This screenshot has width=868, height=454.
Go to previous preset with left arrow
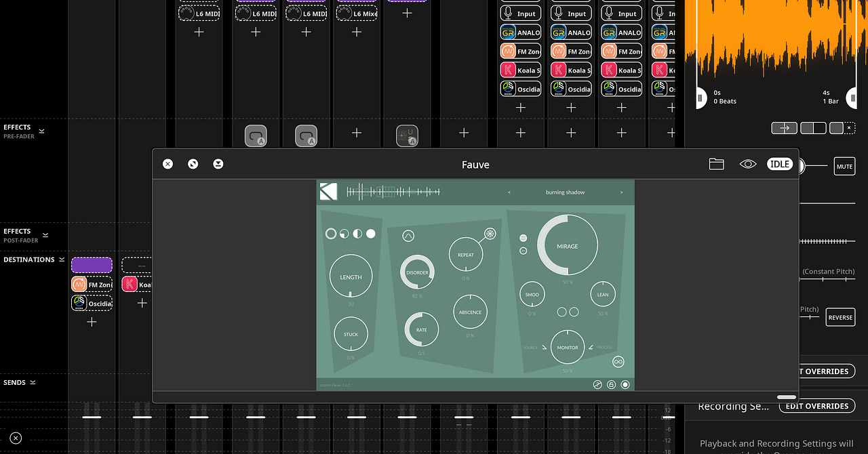[509, 192]
